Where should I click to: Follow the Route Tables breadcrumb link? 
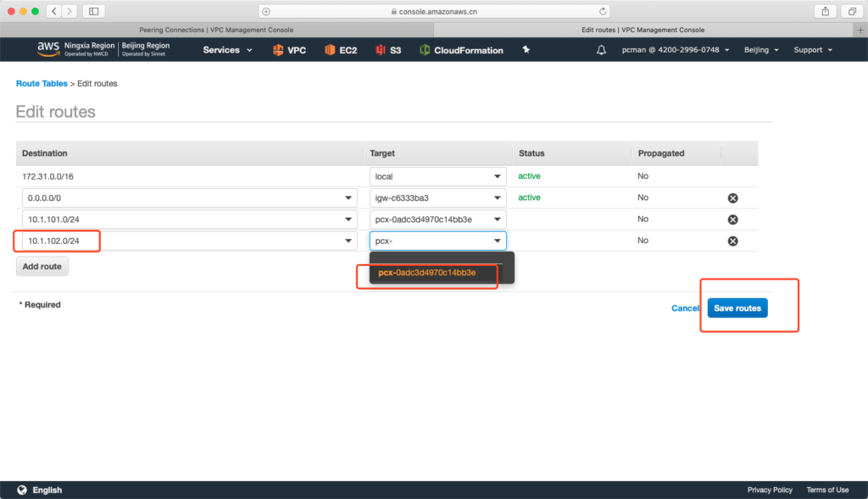coord(42,84)
